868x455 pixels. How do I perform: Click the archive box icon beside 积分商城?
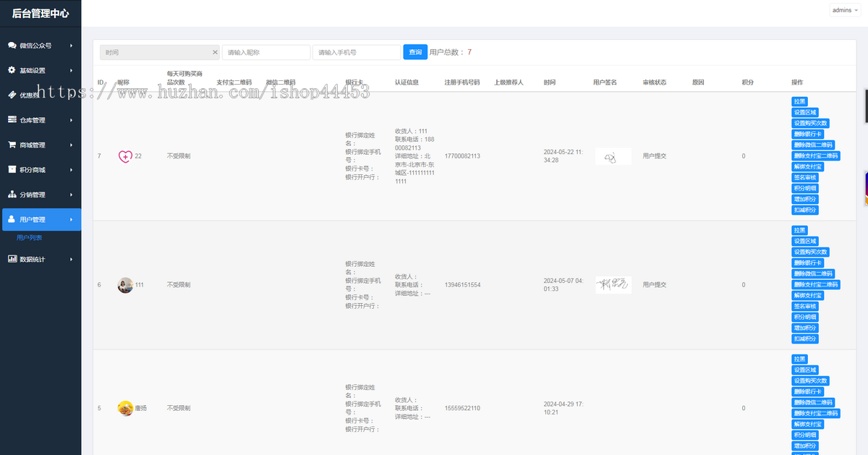click(x=12, y=169)
